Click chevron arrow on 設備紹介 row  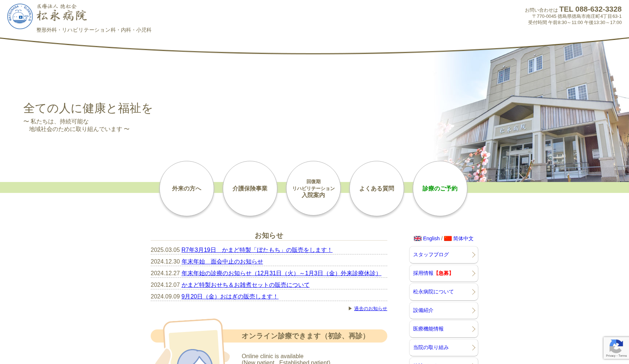(474, 310)
